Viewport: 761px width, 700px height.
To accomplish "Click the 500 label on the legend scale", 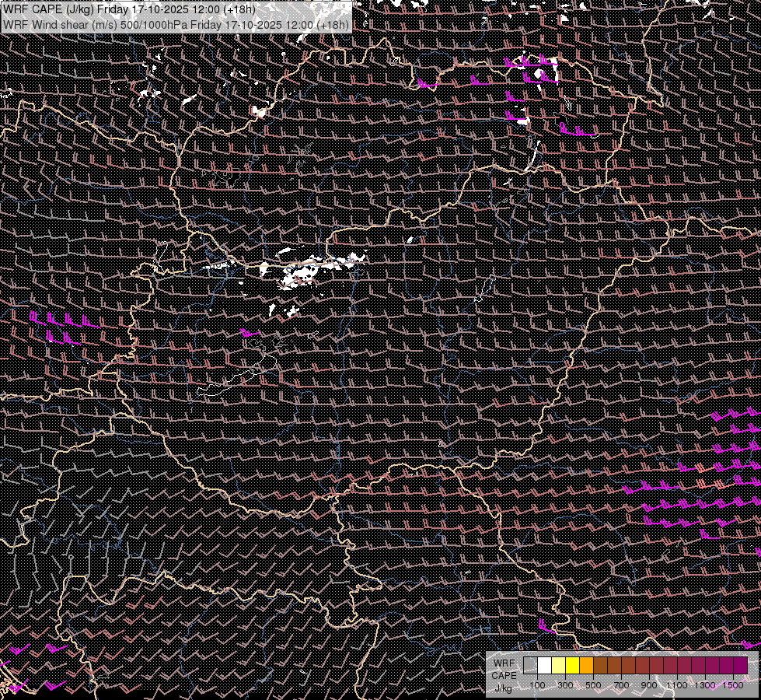I will [x=593, y=685].
